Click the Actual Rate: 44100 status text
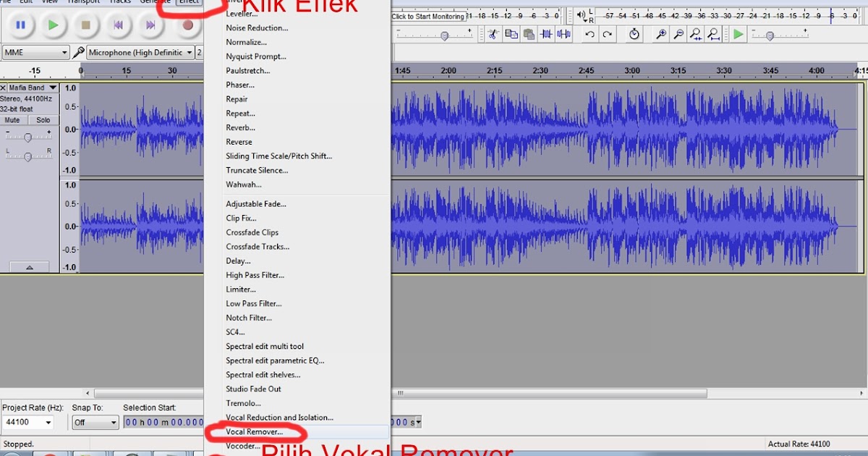This screenshot has width=868, height=456. click(x=799, y=444)
